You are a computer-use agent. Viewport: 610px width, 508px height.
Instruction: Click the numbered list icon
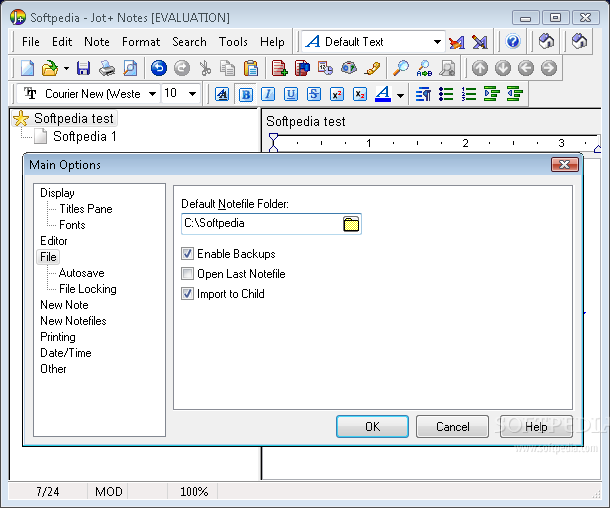coord(469,94)
